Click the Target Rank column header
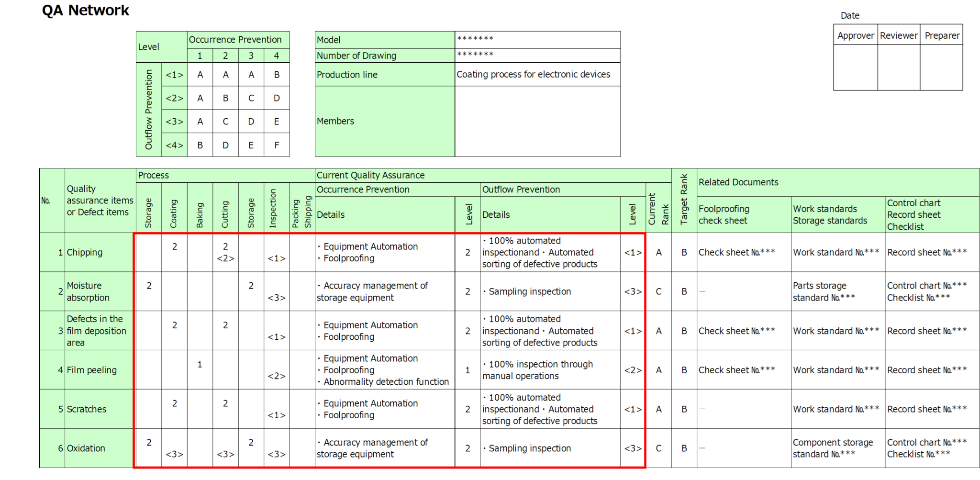980x480 pixels. 684,201
